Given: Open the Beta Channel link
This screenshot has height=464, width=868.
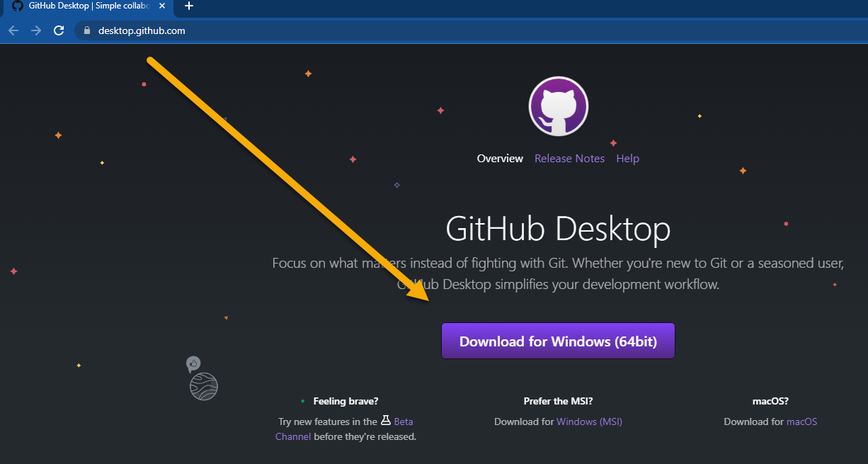Looking at the screenshot, I should tap(344, 429).
